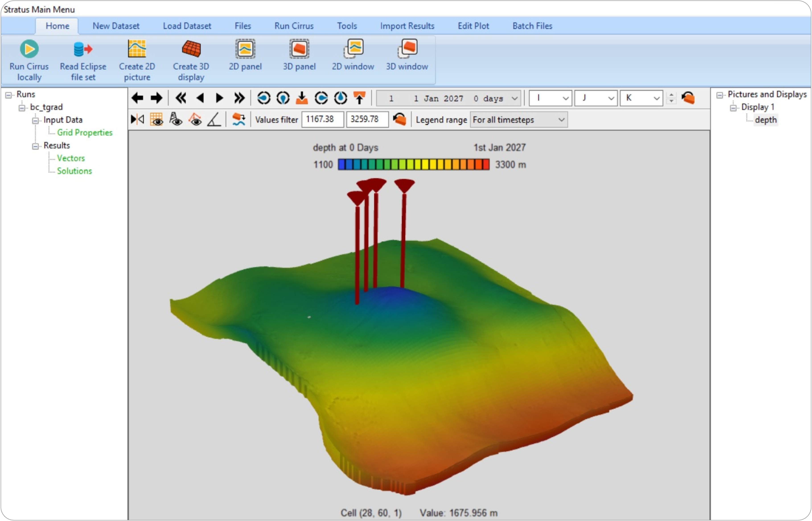Toggle wells visibility eye icon
812x521 pixels.
point(176,119)
